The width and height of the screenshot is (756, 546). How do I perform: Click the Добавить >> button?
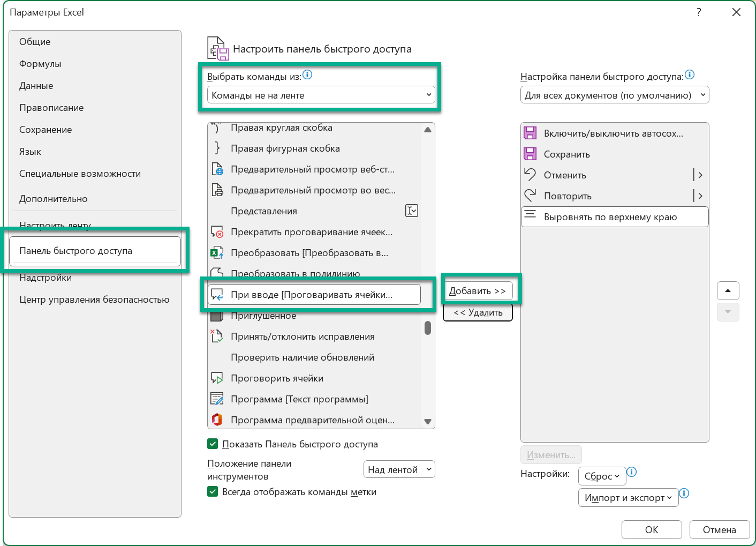tap(478, 291)
